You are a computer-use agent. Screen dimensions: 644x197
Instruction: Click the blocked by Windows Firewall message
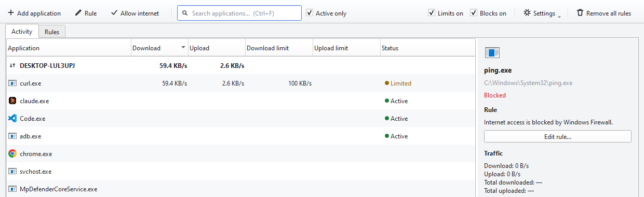click(548, 122)
